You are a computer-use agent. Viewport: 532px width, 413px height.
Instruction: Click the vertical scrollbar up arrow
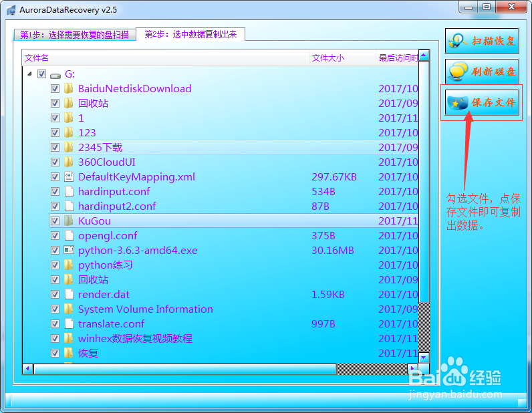tap(424, 55)
